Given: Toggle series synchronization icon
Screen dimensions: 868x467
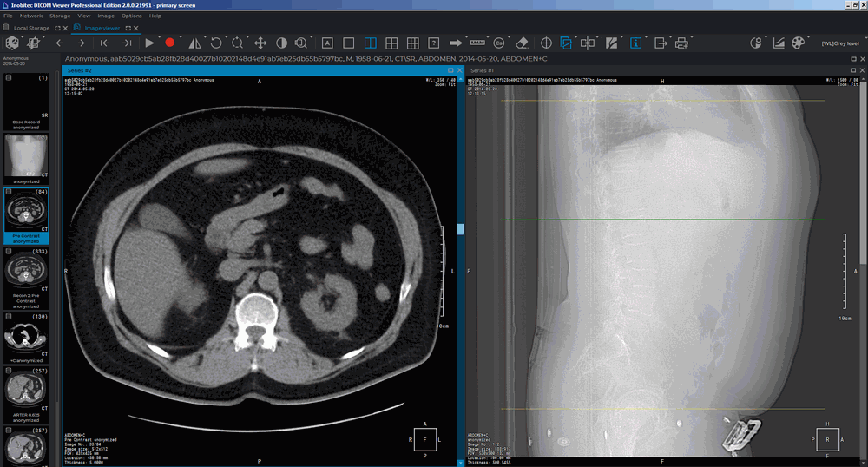Looking at the screenshot, I should tap(566, 43).
